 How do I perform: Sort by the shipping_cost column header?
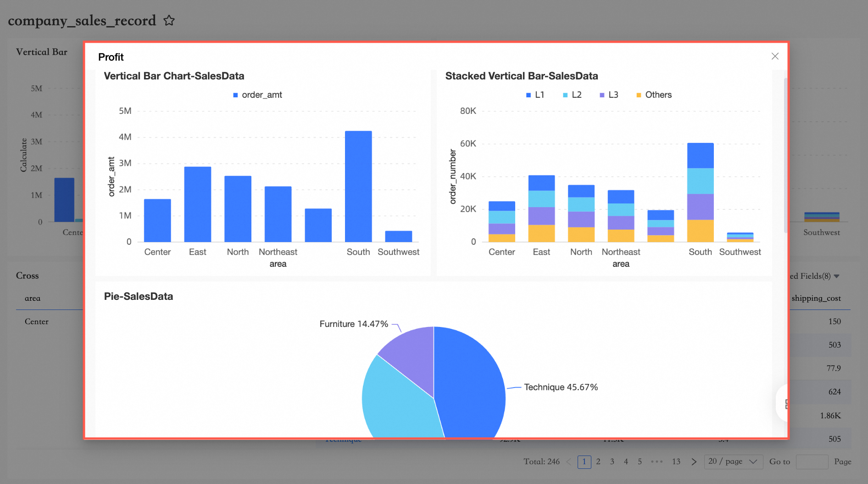pyautogui.click(x=816, y=298)
